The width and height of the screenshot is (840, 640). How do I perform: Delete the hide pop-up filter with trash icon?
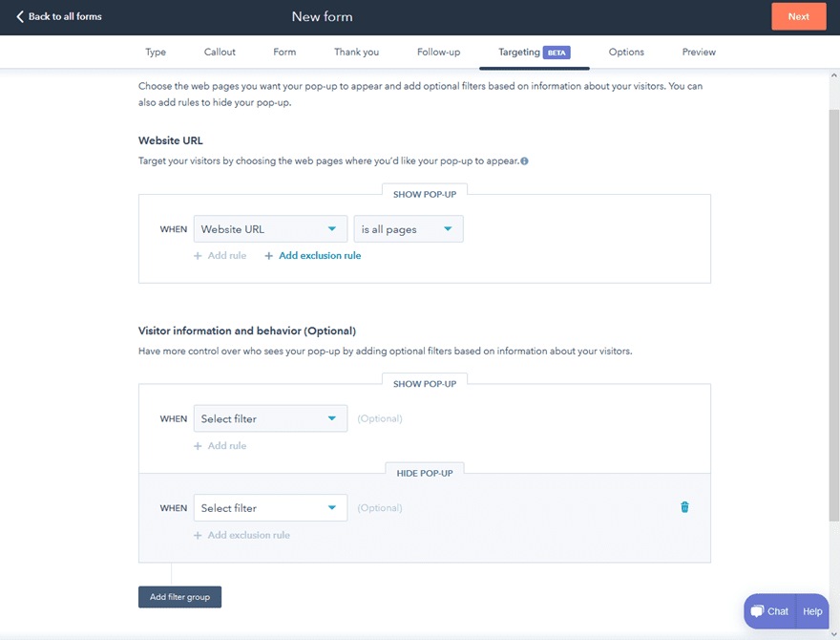click(684, 507)
